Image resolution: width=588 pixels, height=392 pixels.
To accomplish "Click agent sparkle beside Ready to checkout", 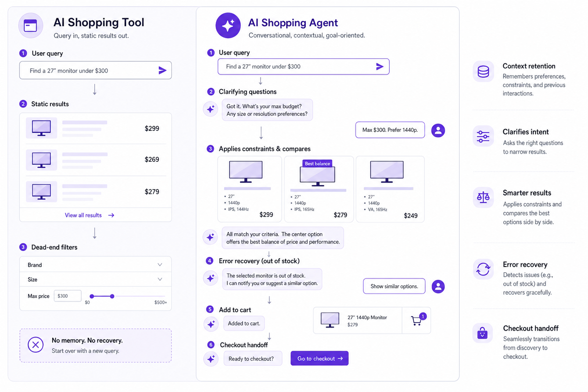I will 211,359.
